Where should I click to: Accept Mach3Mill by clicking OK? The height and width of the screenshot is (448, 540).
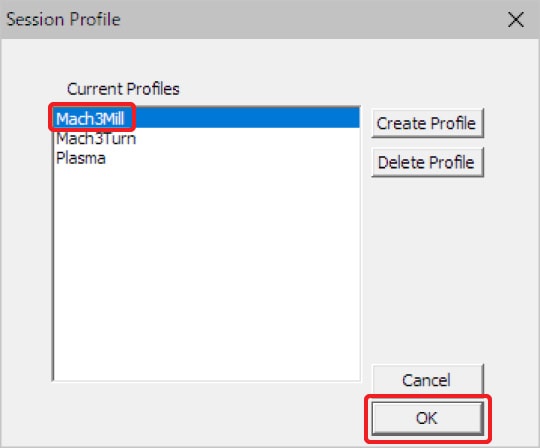427,418
